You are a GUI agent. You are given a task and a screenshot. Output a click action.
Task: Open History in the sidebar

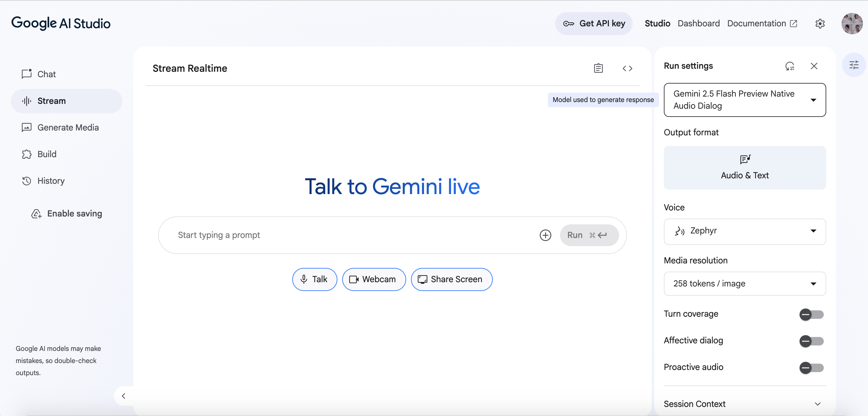pos(66,180)
